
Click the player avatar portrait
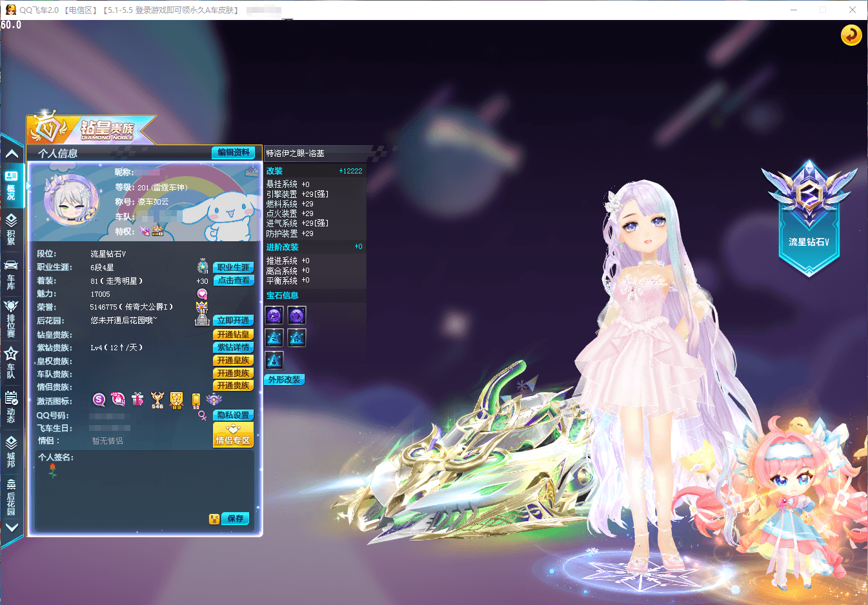click(71, 199)
